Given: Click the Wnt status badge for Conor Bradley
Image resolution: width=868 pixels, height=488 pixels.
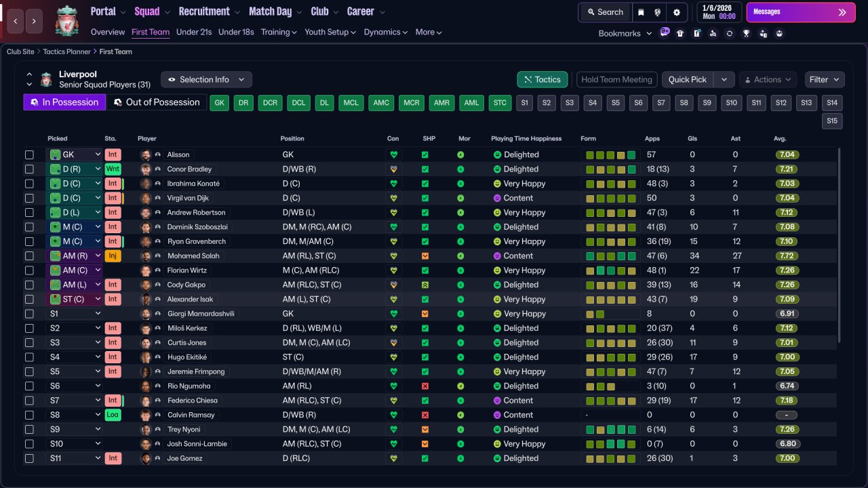Looking at the screenshot, I should pyautogui.click(x=113, y=169).
